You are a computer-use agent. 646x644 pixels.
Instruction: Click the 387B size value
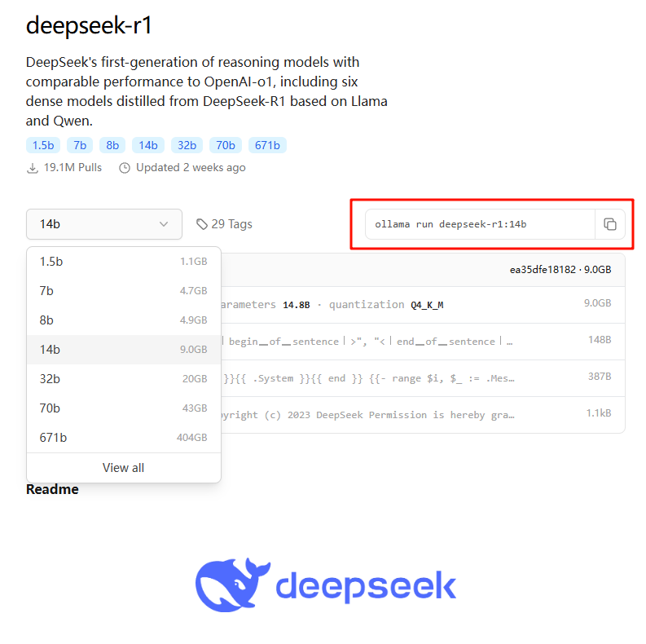[x=600, y=377]
